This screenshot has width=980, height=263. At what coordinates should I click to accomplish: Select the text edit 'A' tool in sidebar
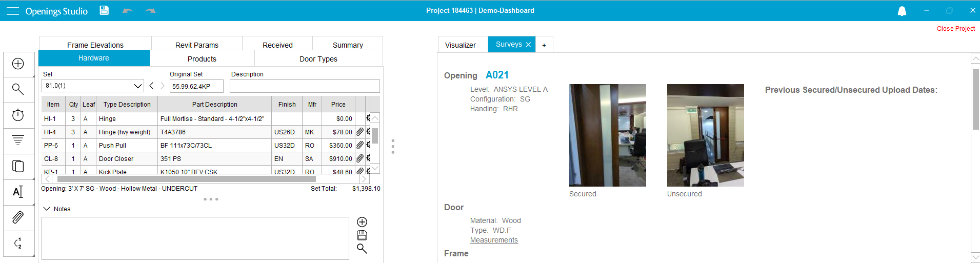point(18,192)
